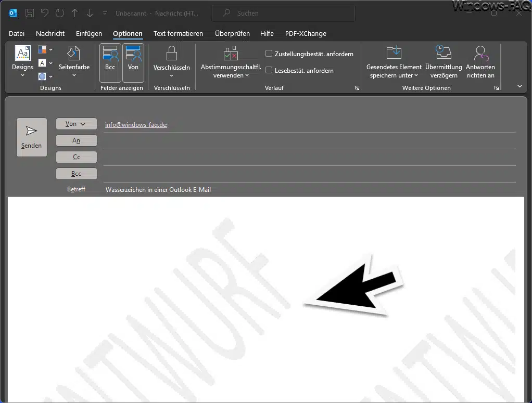Screen dimensions: 532x403
Task: Go to previous item with up arrow
Action: pyautogui.click(x=74, y=13)
